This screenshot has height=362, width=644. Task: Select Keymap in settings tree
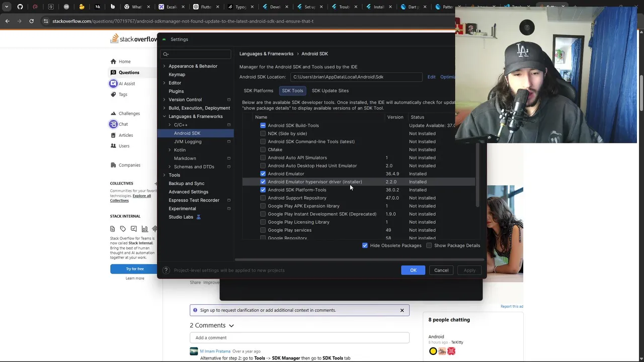177,74
